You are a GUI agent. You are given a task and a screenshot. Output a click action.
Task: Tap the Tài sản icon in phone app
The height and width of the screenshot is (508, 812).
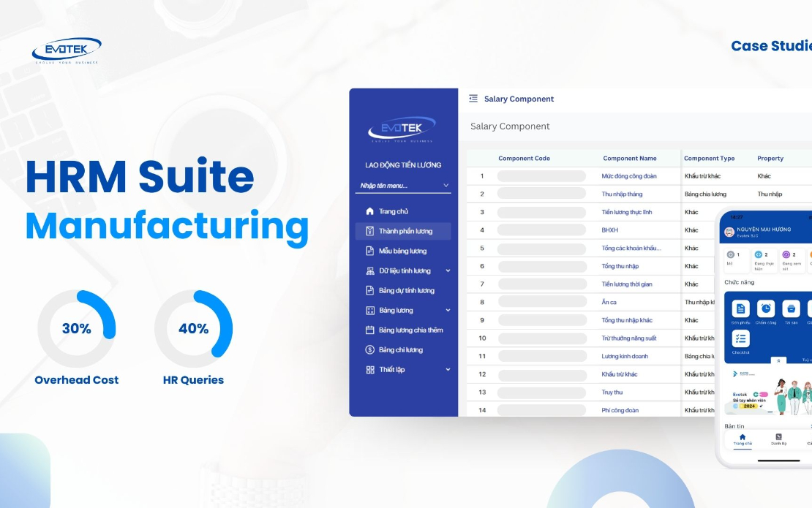coord(791,309)
